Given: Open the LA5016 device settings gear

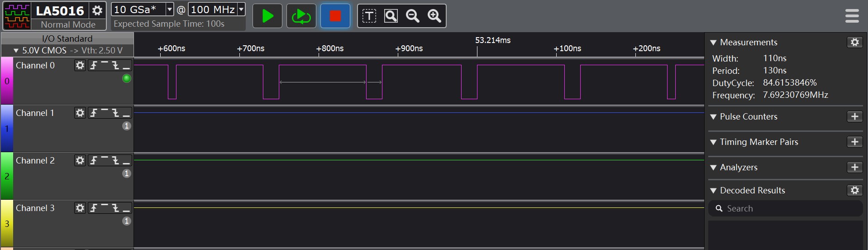Looking at the screenshot, I should coord(97,10).
